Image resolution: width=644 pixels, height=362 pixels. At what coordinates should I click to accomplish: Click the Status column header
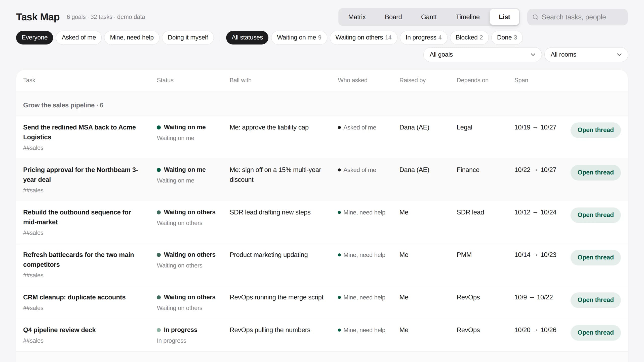point(165,80)
